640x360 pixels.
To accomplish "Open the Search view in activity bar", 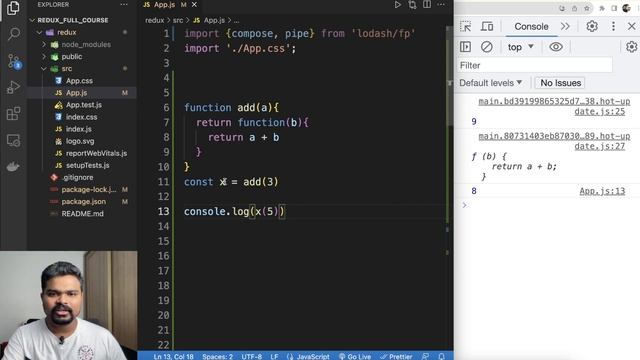I will (13, 34).
